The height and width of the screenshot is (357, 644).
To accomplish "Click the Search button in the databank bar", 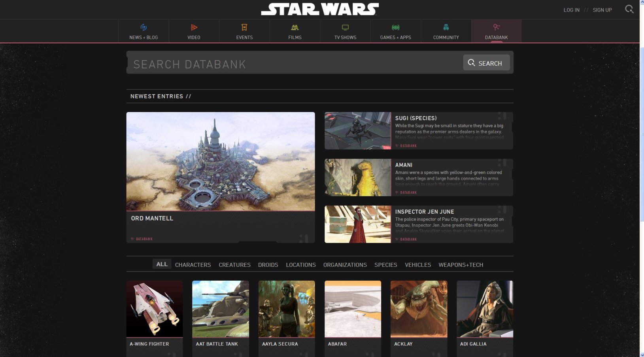I will pyautogui.click(x=486, y=63).
